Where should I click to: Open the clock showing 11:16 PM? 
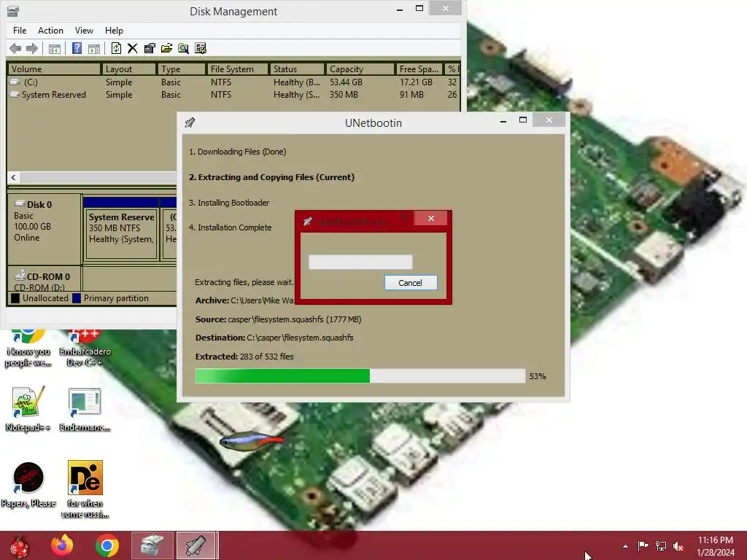coord(715,546)
